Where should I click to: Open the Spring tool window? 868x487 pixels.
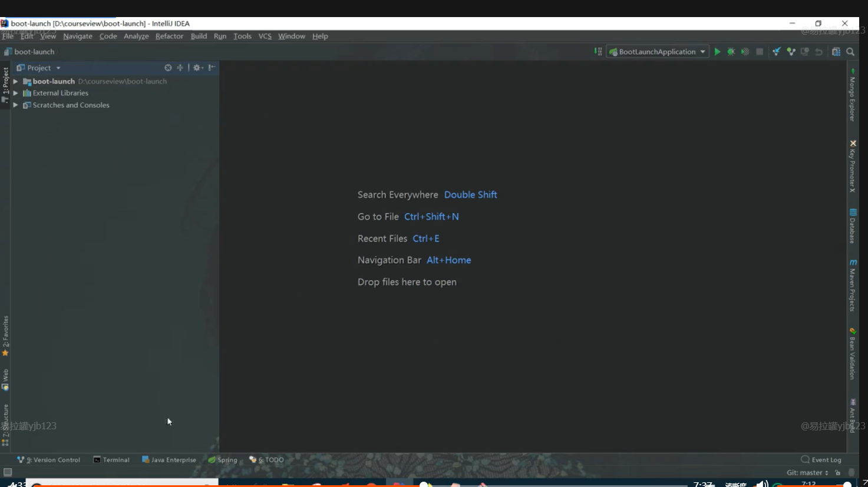pos(223,460)
